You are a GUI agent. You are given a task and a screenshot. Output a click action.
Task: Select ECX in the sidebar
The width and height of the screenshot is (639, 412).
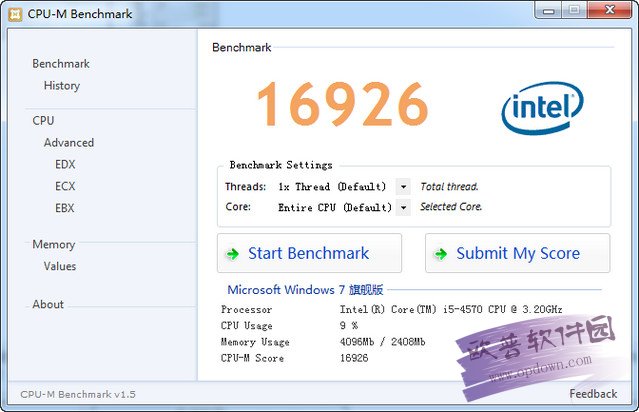coord(65,186)
